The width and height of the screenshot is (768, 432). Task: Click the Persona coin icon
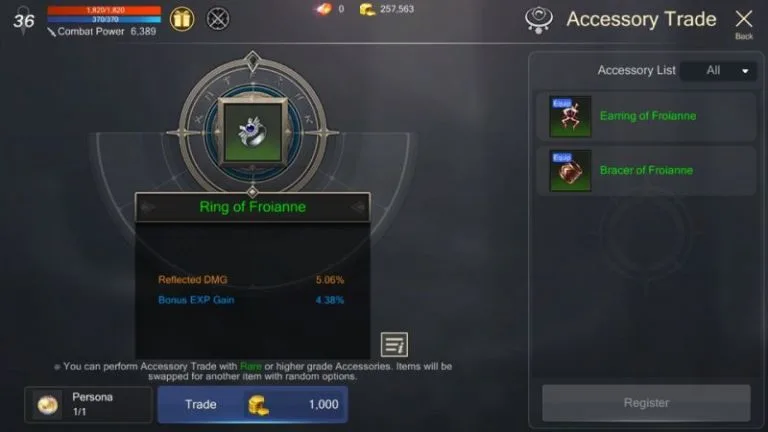point(48,405)
